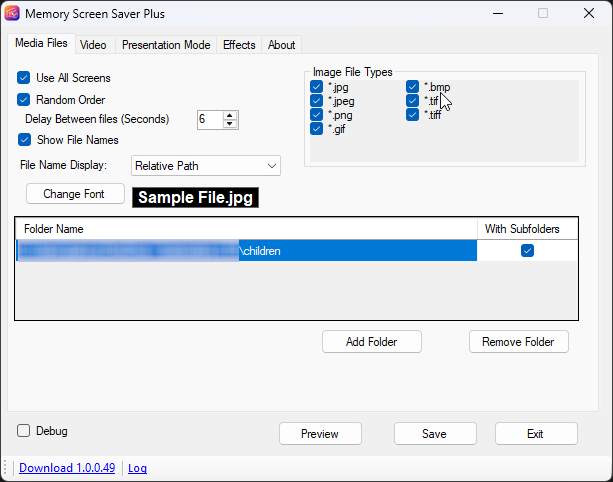Decrease the delay seconds with down arrow
Screen dimensions: 613x482
coord(230,124)
